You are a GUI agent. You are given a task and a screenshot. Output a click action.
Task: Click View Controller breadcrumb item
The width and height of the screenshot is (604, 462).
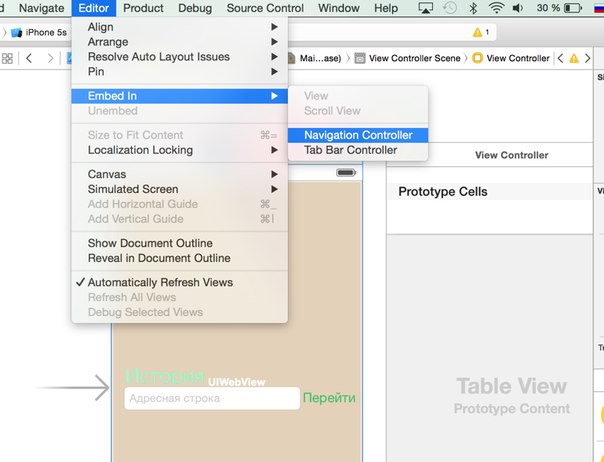[x=511, y=59]
